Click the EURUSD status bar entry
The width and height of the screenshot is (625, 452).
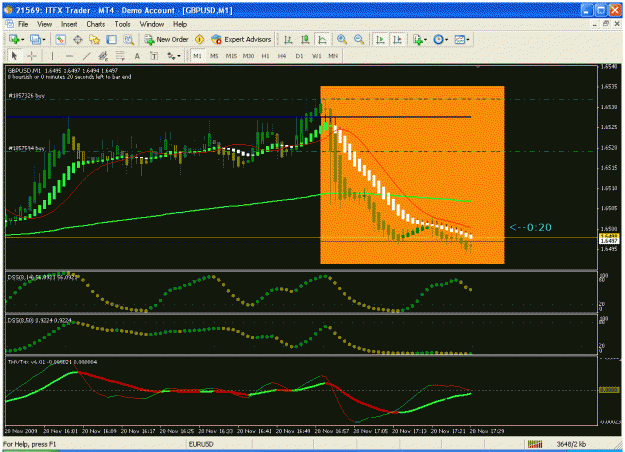pos(201,444)
